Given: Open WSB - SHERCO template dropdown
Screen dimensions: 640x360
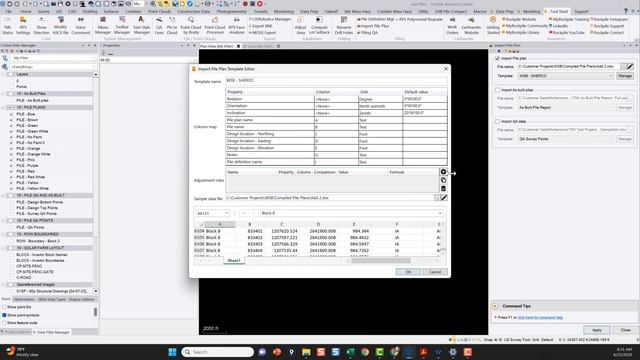Looking at the screenshot, I should pyautogui.click(x=565, y=76).
